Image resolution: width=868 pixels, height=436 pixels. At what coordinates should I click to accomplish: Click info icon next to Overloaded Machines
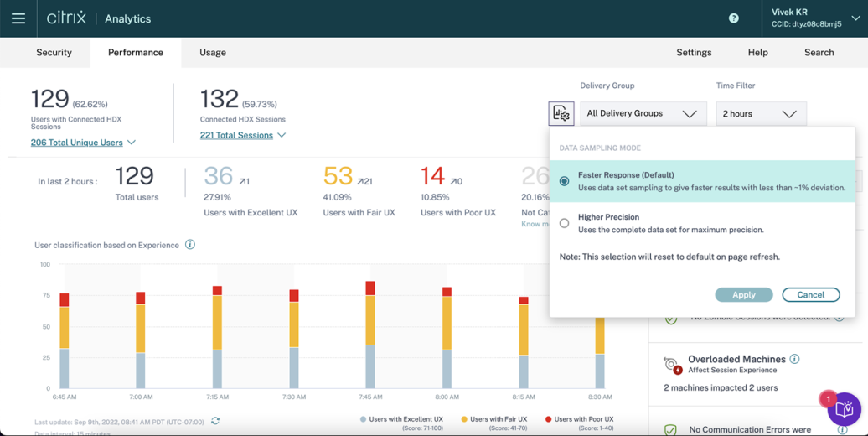click(794, 359)
